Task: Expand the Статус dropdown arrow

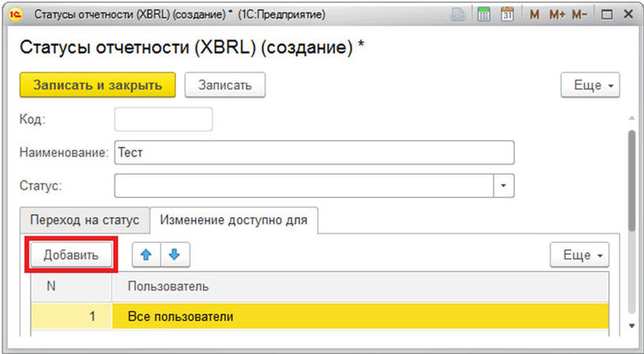Action: [504, 186]
